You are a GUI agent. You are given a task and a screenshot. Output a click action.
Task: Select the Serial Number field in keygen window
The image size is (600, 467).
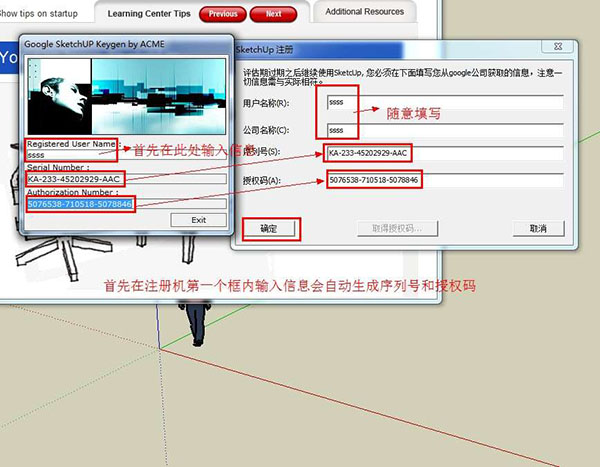[126, 179]
